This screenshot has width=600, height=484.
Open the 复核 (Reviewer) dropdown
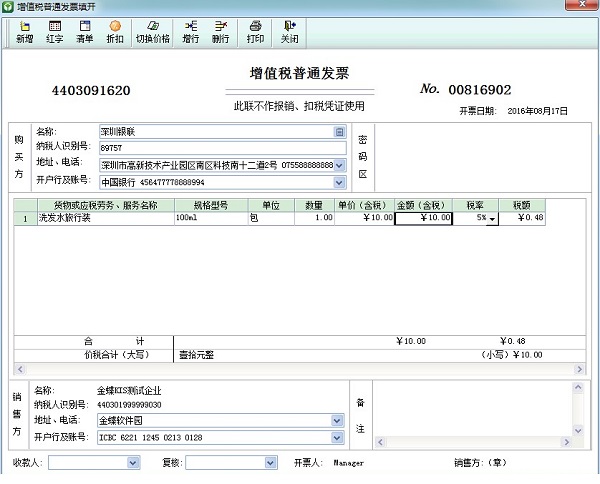point(270,463)
